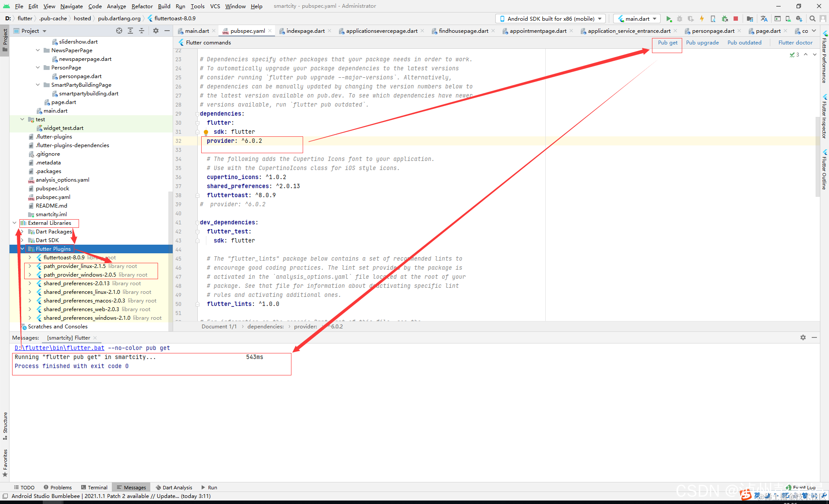This screenshot has height=504, width=829.
Task: Expand the Dart Packages tree node
Action: tap(22, 232)
